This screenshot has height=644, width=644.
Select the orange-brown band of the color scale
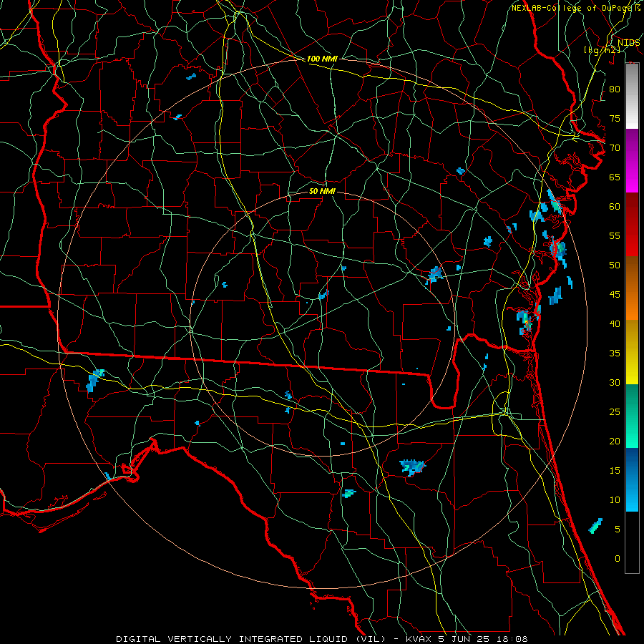coord(632,288)
